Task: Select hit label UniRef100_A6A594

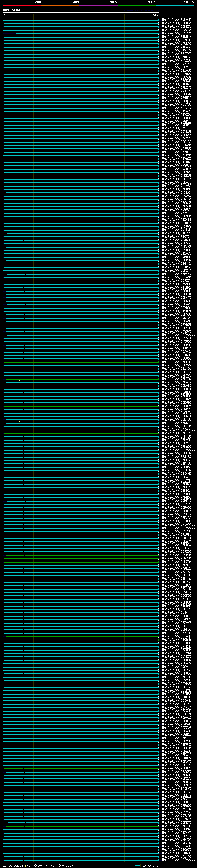Action: coord(177,725)
